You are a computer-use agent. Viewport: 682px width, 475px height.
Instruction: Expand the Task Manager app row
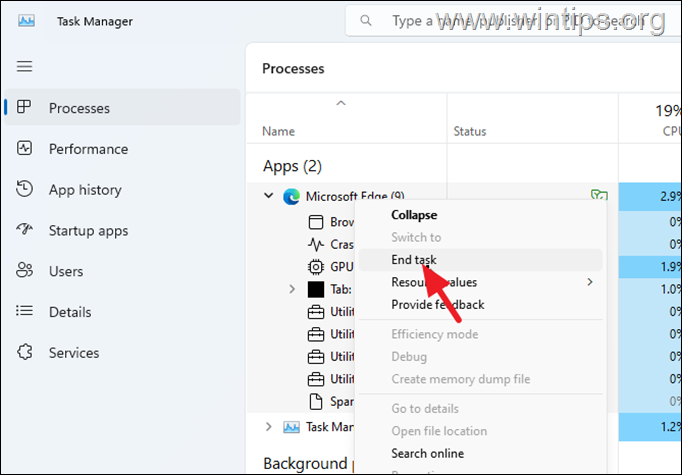click(268, 427)
